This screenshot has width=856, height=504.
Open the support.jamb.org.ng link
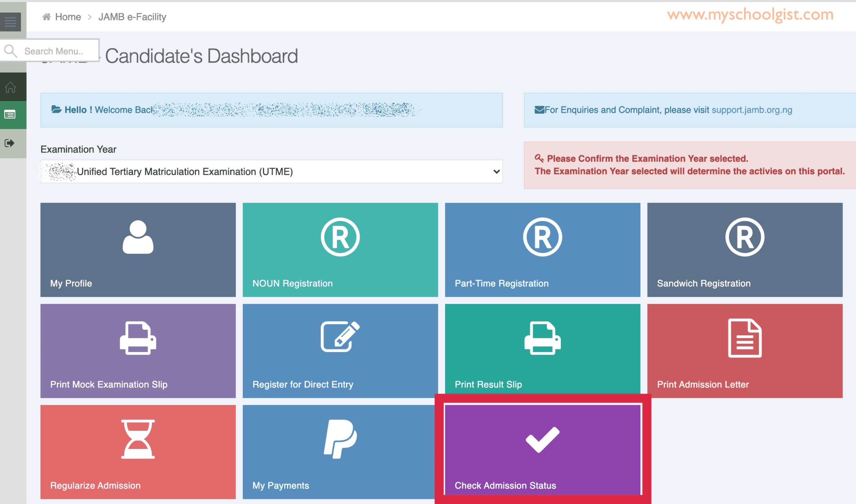752,110
